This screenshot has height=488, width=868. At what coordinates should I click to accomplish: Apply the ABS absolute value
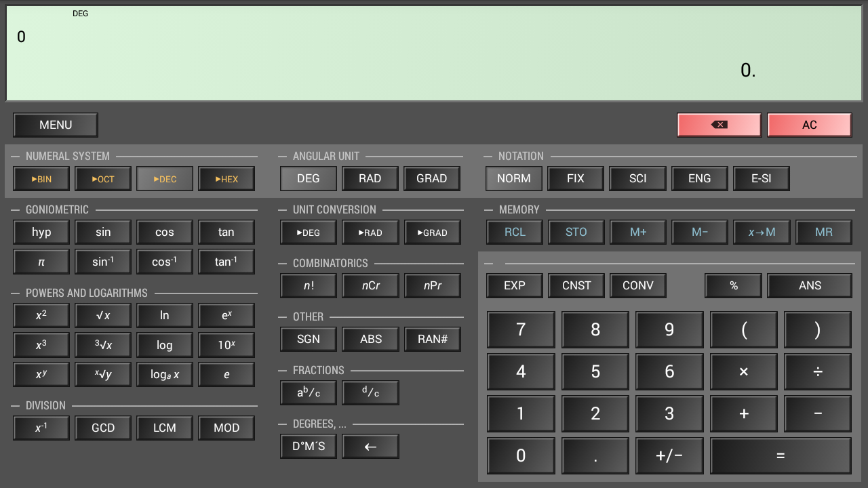tap(370, 340)
